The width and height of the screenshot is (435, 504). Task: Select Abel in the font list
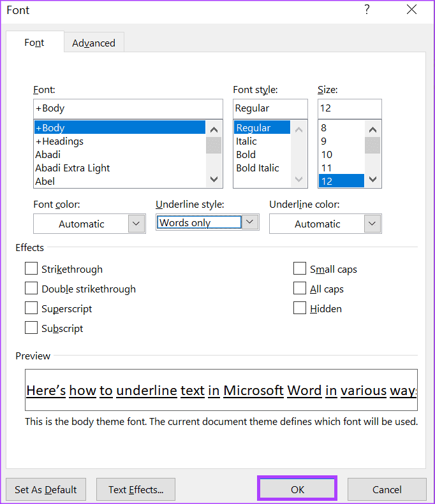(x=120, y=182)
